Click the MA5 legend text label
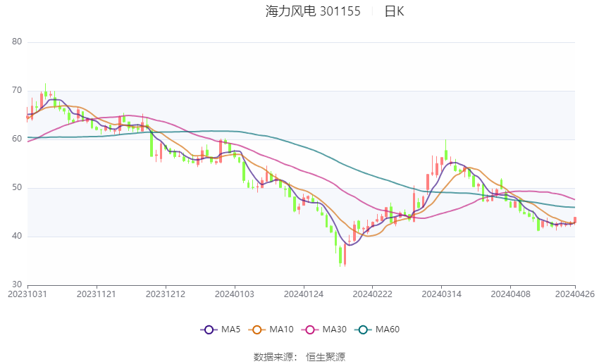 pos(230,330)
